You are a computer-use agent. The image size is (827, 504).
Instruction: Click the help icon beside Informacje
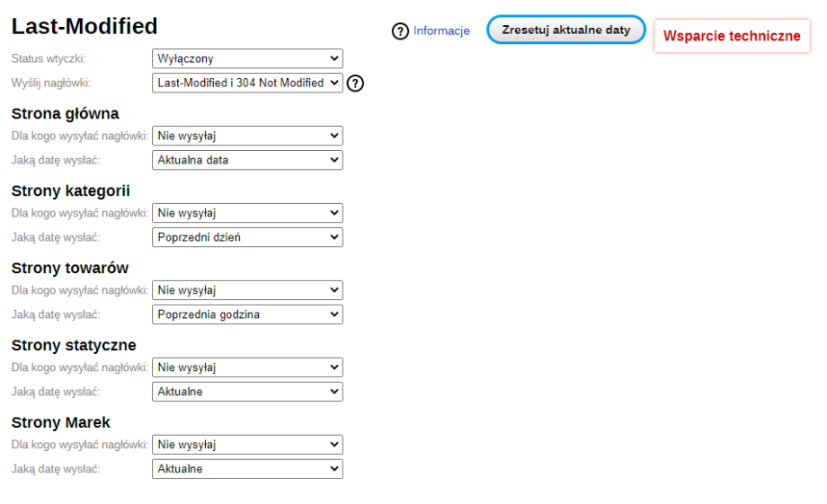[x=400, y=31]
